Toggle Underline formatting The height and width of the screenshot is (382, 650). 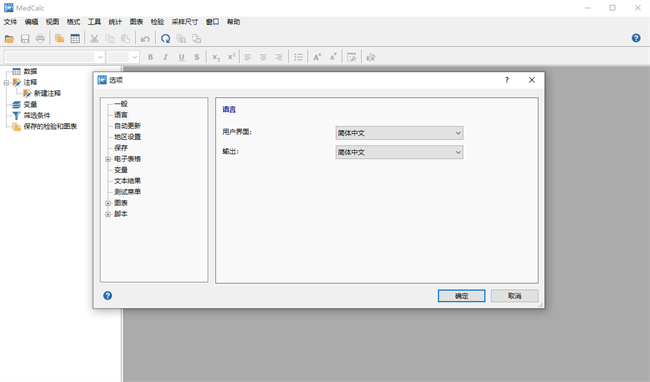pos(181,57)
